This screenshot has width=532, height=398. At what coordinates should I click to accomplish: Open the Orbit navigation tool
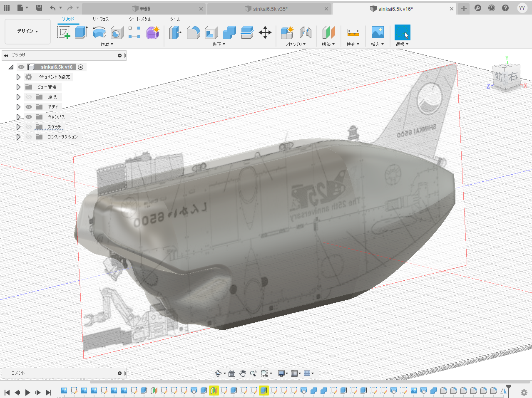(x=218, y=373)
